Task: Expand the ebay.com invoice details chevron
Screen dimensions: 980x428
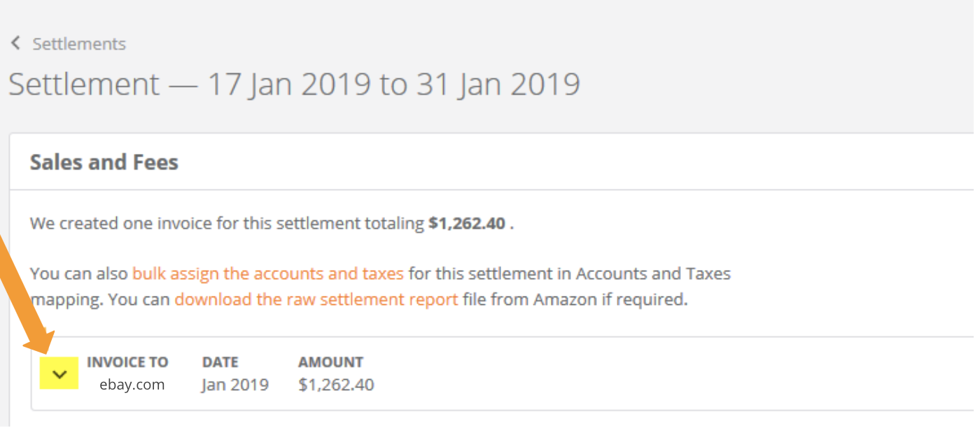Action: [x=59, y=374]
